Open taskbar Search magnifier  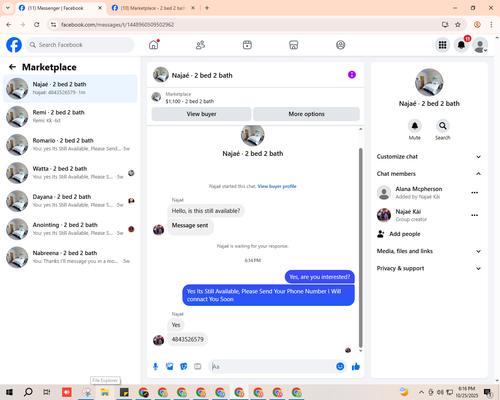click(x=28, y=392)
